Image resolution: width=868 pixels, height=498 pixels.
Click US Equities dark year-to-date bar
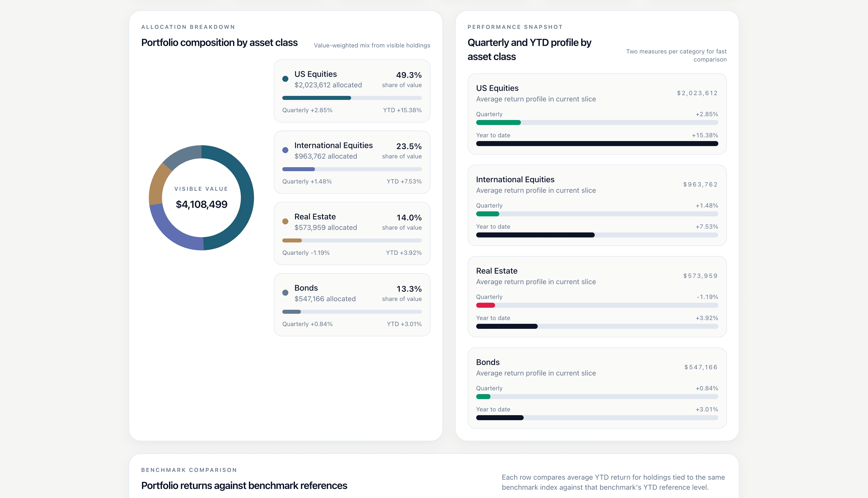597,144
